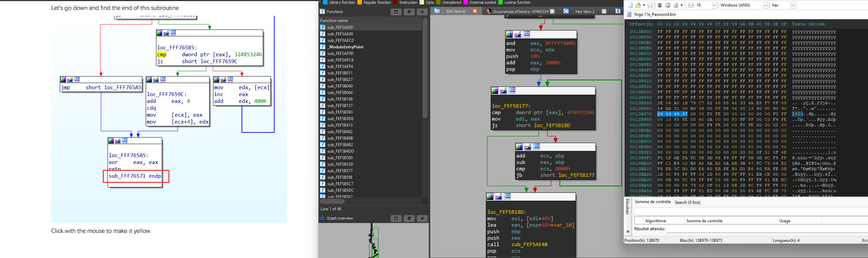Open the Somme de contrôle results tab

[x=653, y=202]
